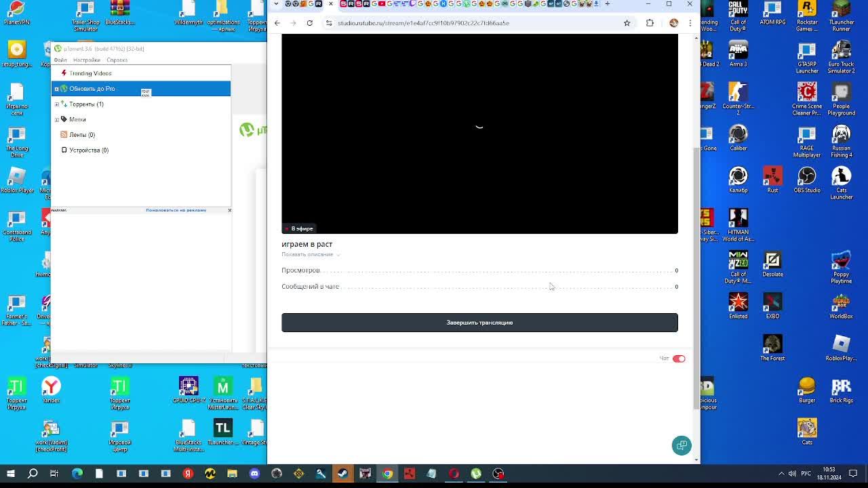The height and width of the screenshot is (488, 868).
Task: Open Task View on the taskbar
Action: click(54, 474)
